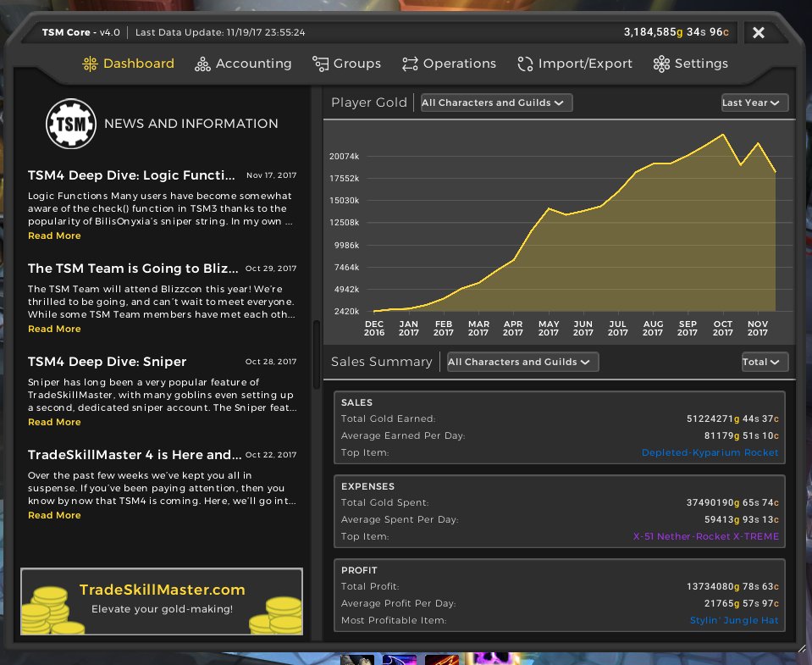
Task: Click the Oct 29, 2017 article date
Action: [x=271, y=269]
